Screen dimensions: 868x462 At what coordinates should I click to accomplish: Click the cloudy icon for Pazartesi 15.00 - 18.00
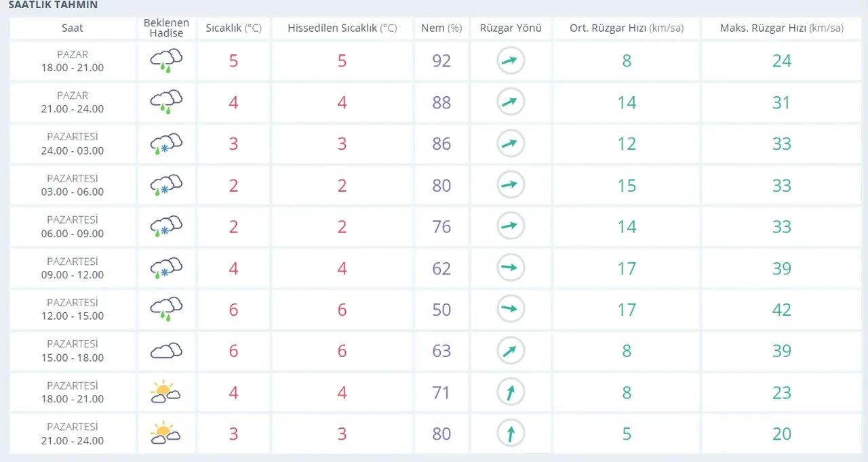tap(166, 351)
